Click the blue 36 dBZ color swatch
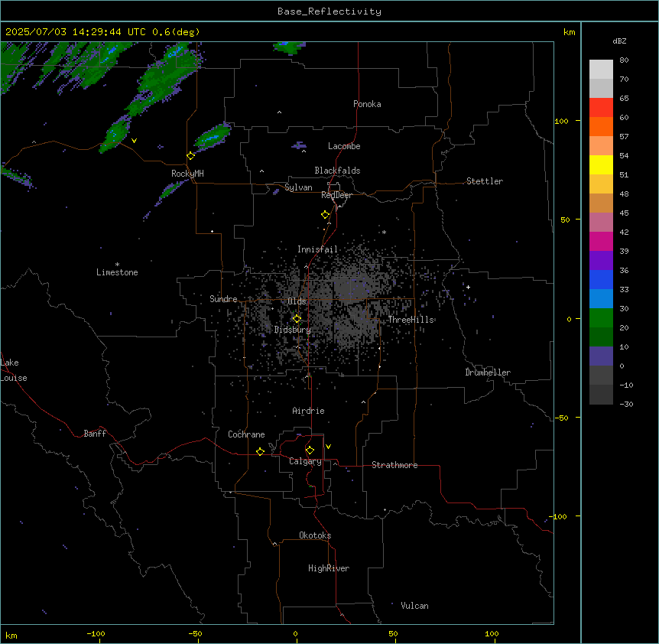The image size is (659, 644). pyautogui.click(x=601, y=279)
